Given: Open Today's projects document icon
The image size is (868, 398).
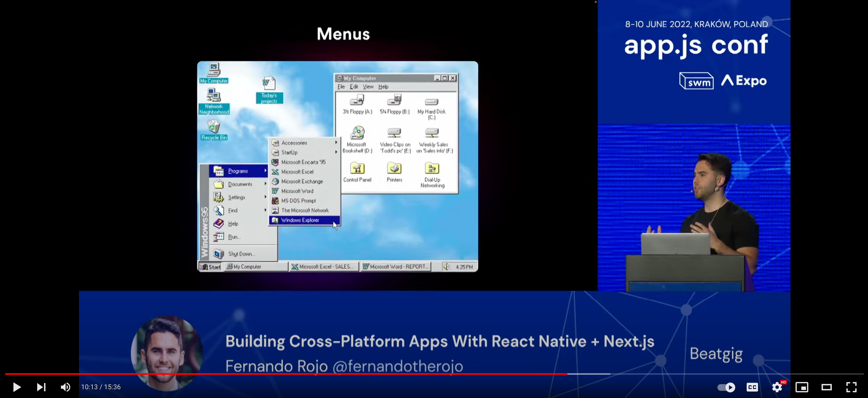Looking at the screenshot, I should tap(269, 90).
